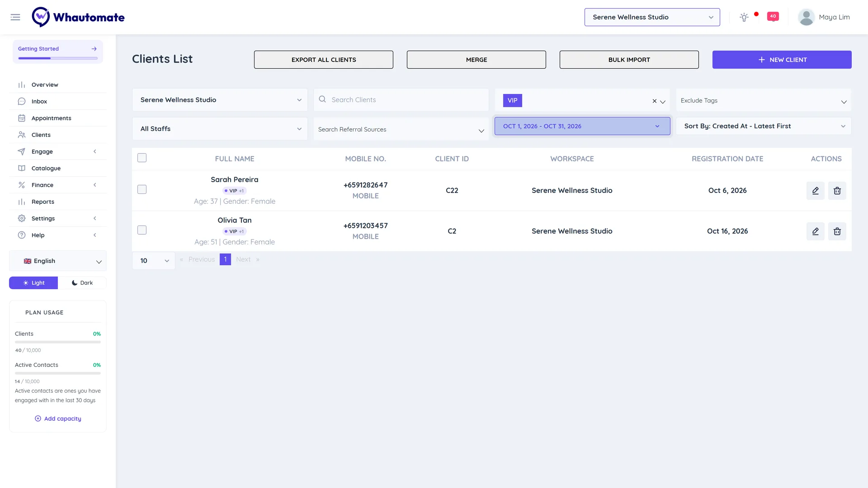This screenshot has width=868, height=488.
Task: Open the Reports menu item
Action: point(58,202)
